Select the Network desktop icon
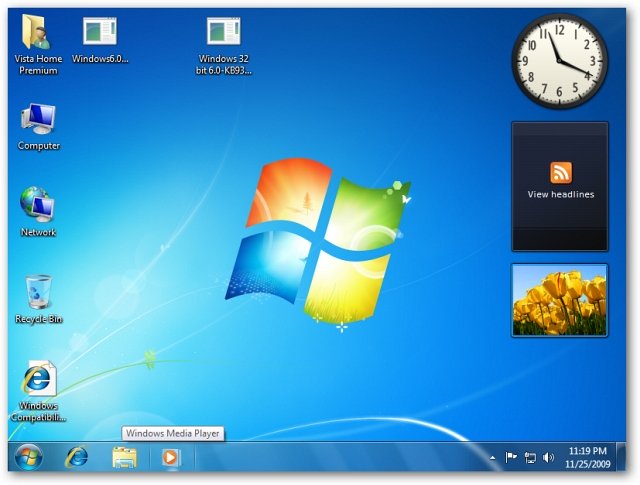 (38, 204)
